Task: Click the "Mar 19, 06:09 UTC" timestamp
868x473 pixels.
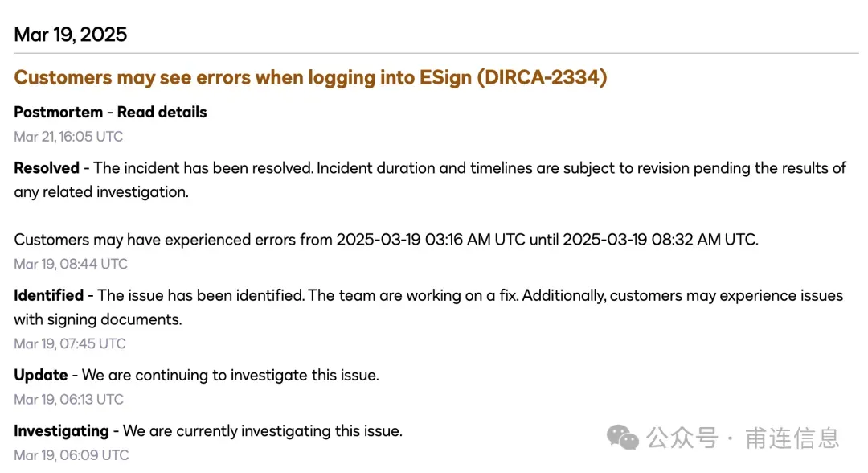Action: (71, 455)
